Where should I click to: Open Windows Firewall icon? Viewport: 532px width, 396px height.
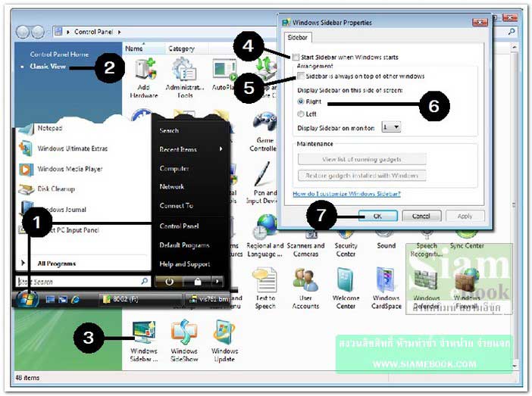click(x=467, y=288)
